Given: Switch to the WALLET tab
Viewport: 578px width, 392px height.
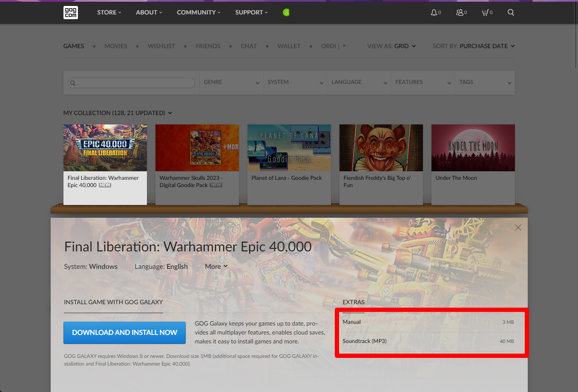Looking at the screenshot, I should [x=289, y=46].
